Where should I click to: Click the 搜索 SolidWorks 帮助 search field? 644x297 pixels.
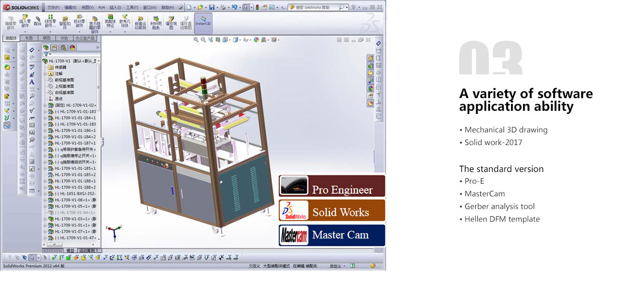tap(316, 7)
